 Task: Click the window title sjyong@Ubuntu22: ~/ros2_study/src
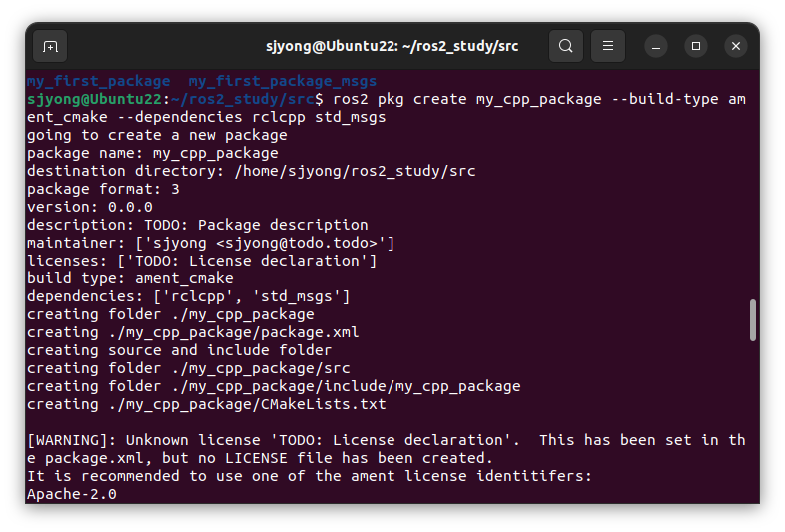click(x=392, y=47)
